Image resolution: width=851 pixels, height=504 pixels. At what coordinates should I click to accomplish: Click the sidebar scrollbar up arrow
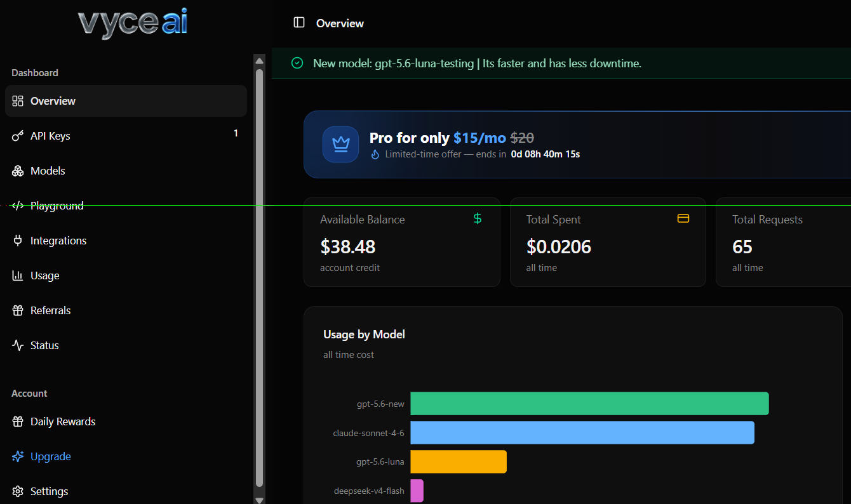[259, 60]
